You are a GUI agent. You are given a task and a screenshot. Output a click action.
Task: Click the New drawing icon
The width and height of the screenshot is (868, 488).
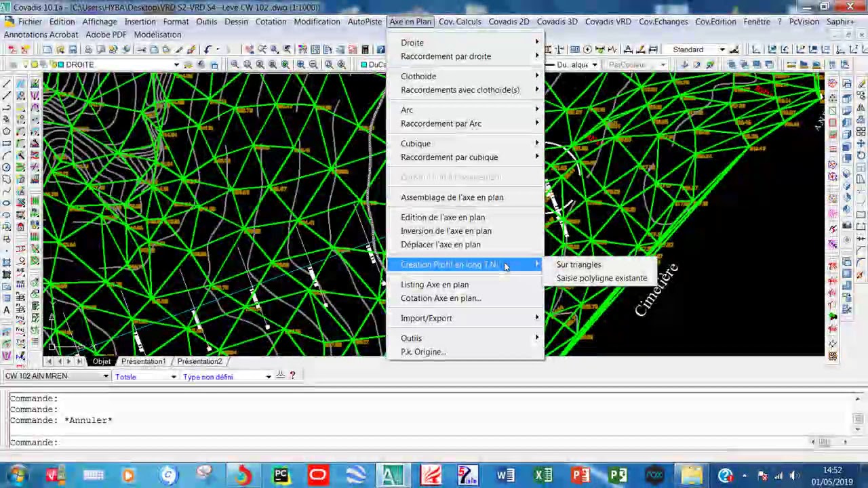coord(47,49)
